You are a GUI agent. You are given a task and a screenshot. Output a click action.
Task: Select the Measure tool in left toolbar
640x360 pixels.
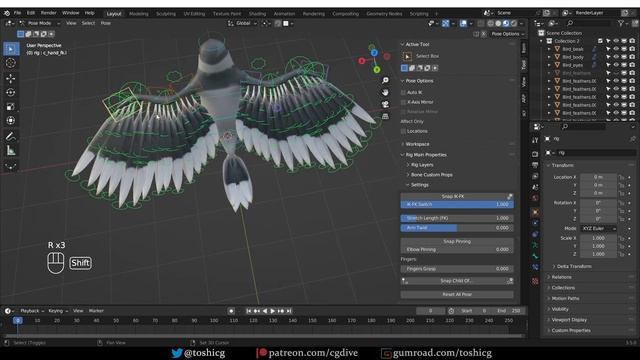tap(11, 151)
